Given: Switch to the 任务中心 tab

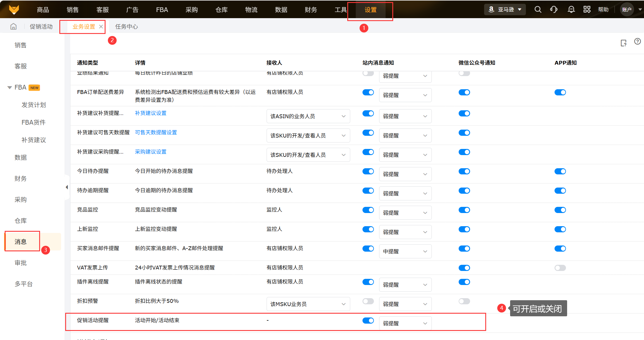Looking at the screenshot, I should pos(126,27).
